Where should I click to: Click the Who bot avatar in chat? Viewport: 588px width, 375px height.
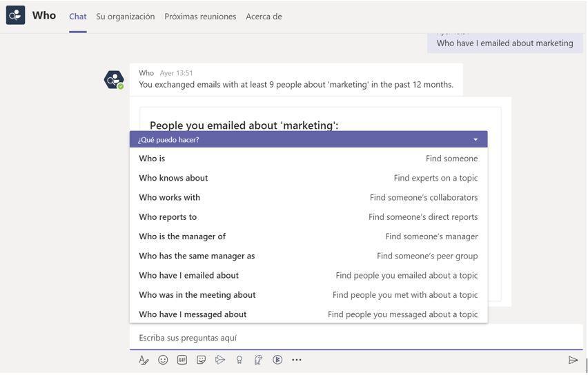(x=114, y=80)
